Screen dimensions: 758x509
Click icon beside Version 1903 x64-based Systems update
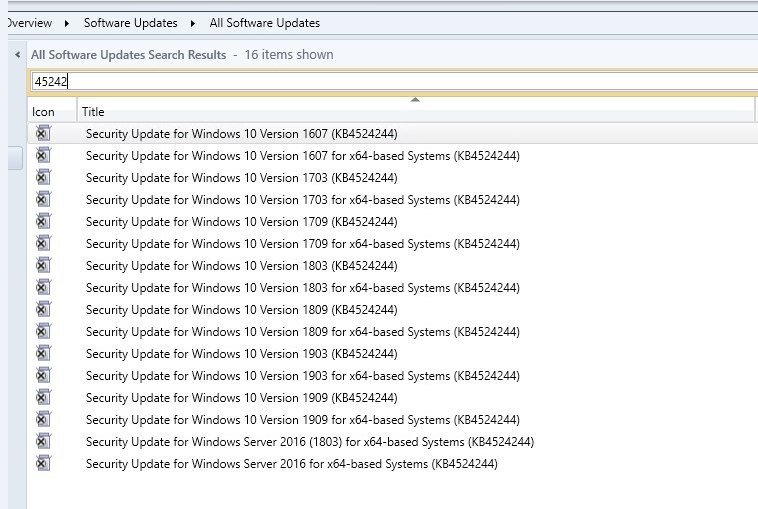43,375
